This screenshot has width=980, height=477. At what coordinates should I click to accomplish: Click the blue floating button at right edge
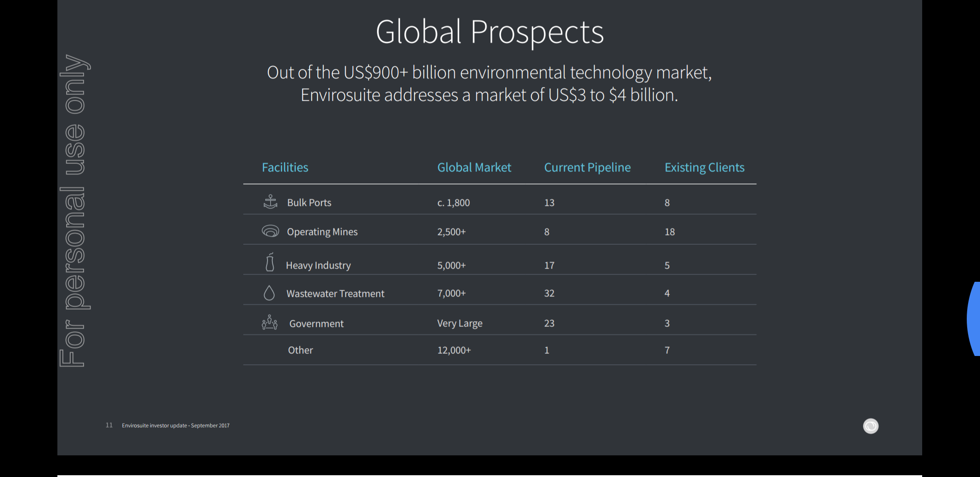tap(973, 318)
